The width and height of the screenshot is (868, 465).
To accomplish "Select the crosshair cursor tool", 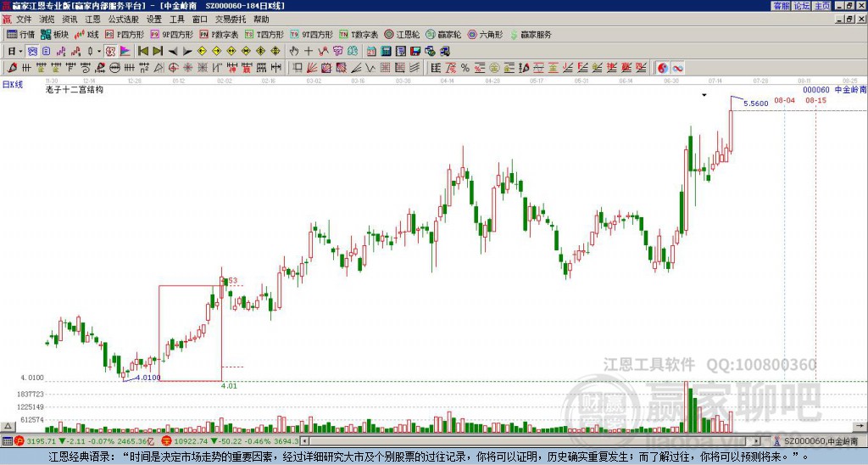I will (309, 52).
